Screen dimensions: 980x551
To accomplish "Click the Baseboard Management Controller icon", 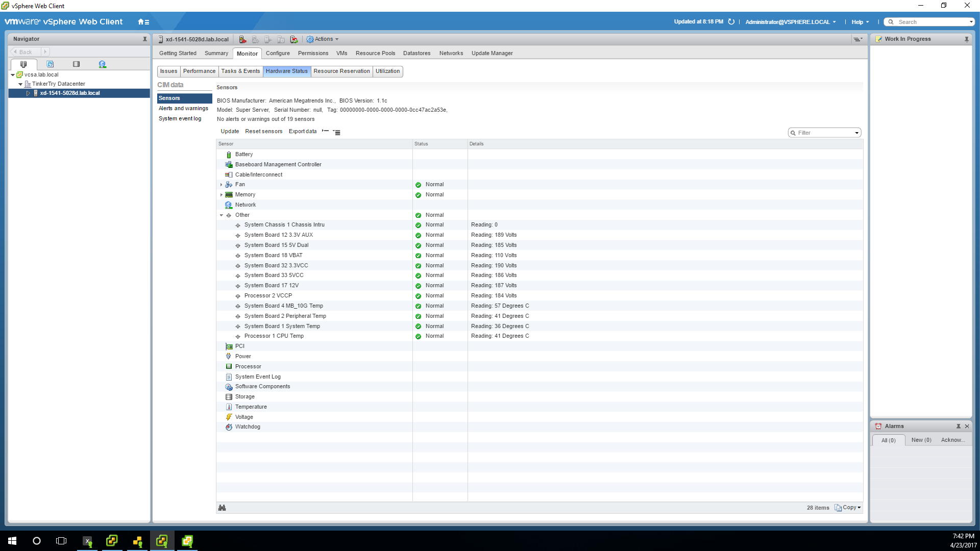I will pos(229,165).
